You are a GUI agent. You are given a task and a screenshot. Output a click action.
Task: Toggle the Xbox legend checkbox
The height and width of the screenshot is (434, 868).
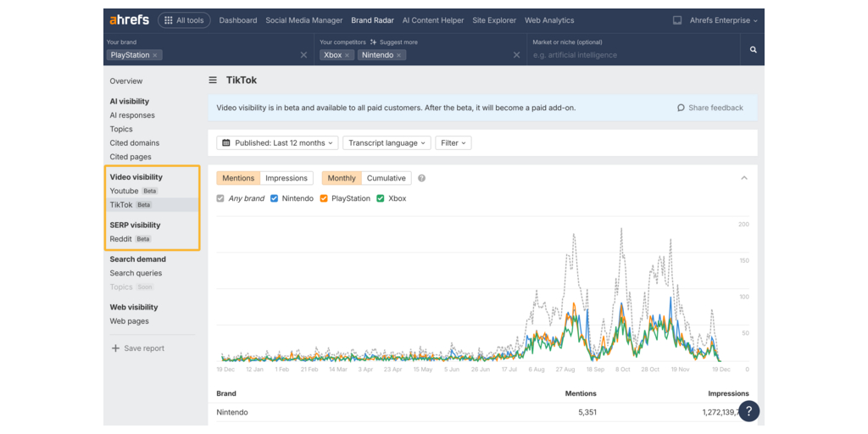pyautogui.click(x=381, y=198)
